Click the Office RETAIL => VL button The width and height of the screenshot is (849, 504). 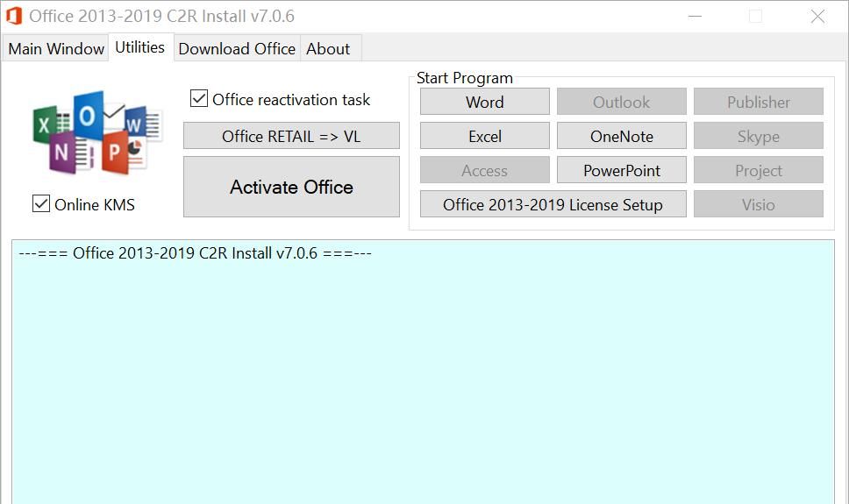tap(291, 136)
